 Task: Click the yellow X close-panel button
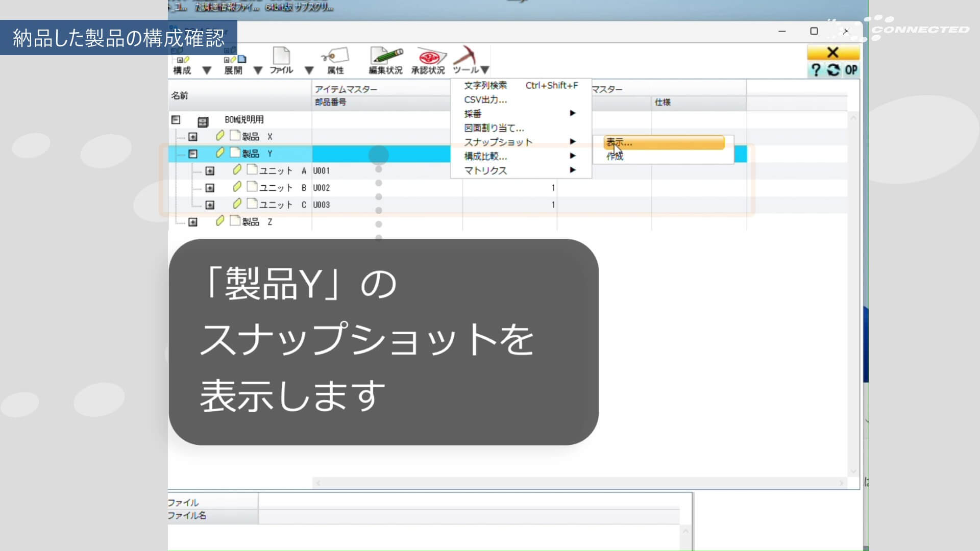[x=833, y=53]
